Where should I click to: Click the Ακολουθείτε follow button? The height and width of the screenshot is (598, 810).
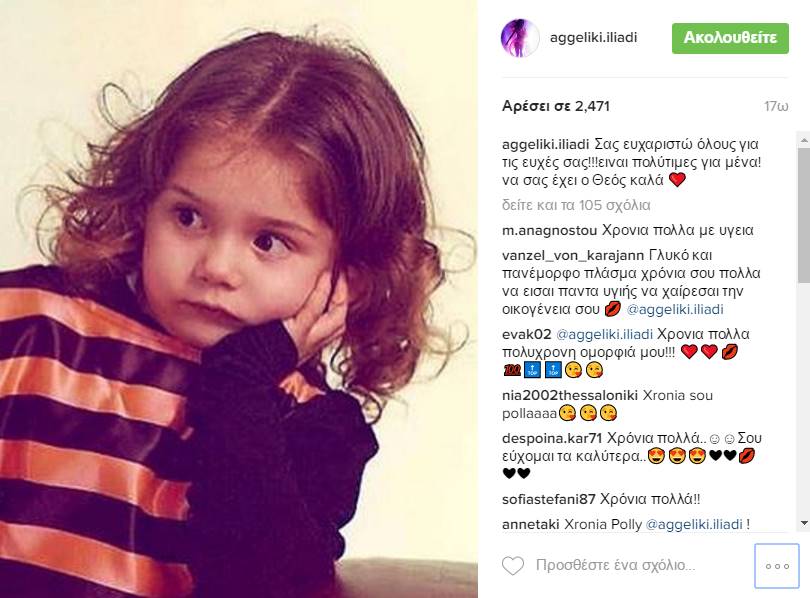(730, 38)
